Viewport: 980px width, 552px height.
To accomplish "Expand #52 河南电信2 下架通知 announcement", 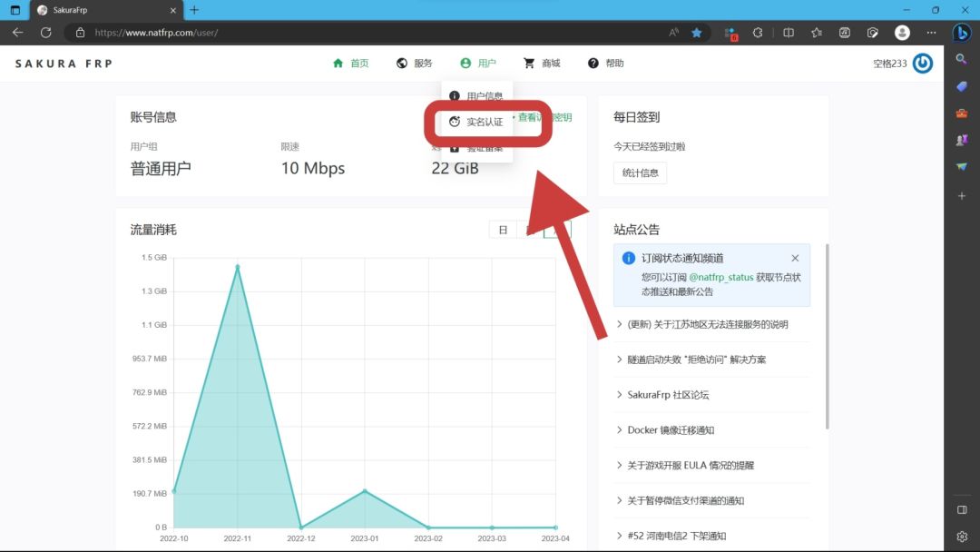I will click(712, 536).
